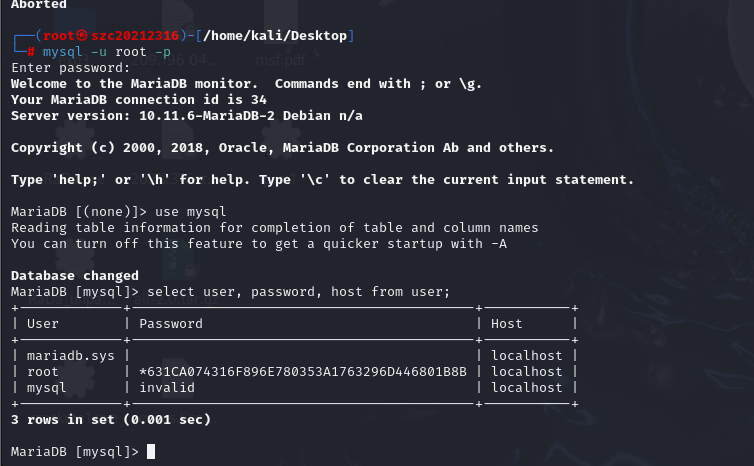Click the 'invalid' password value
The height and width of the screenshot is (466, 754).
tap(167, 388)
